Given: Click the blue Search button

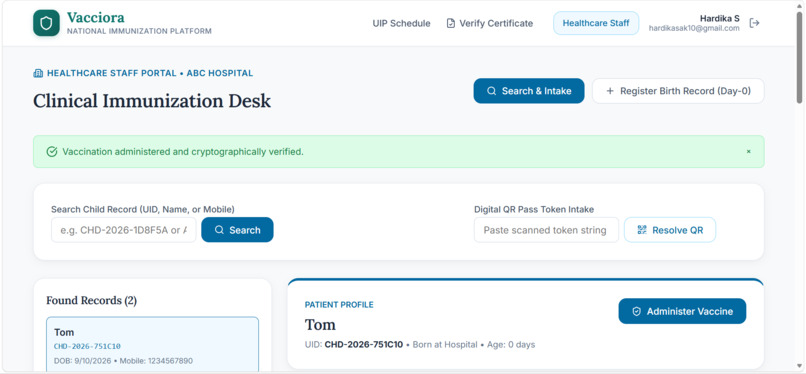Looking at the screenshot, I should click(237, 230).
